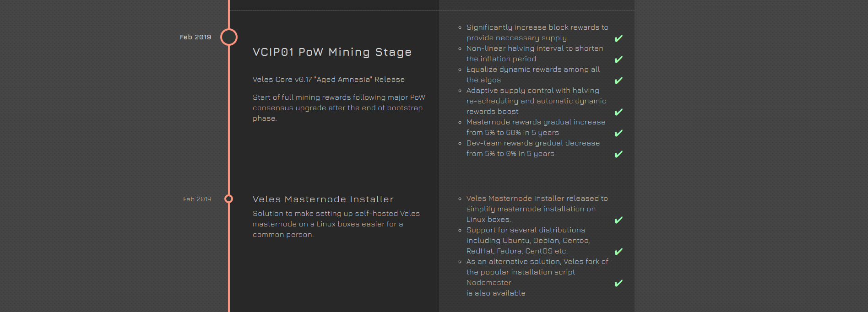Select the large Feb 2019 timeline circle
Viewport: 868px width, 312px height.
229,37
